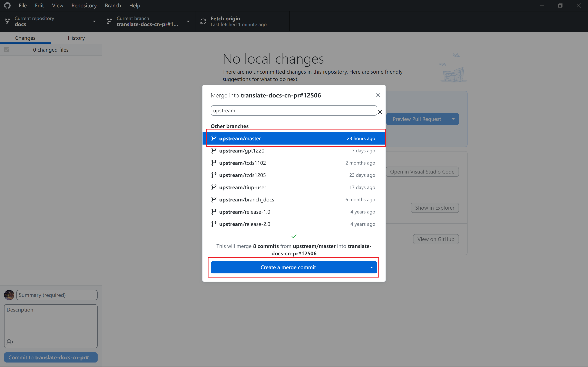
Task: Toggle the changed files checkbox
Action: coord(7,50)
